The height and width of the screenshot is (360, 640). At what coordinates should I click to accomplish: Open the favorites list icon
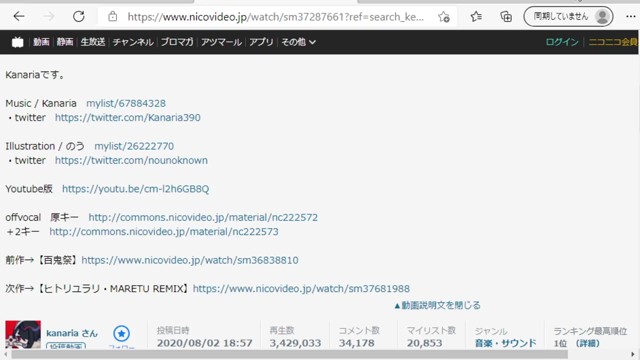[x=476, y=17]
